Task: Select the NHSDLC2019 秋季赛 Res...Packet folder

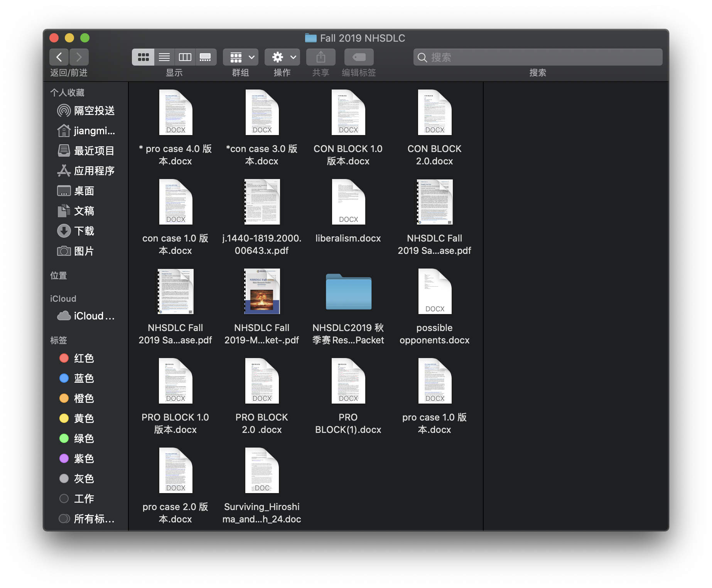Action: click(348, 292)
